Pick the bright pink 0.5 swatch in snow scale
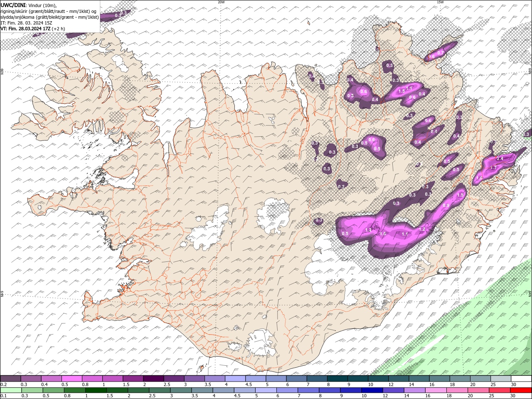This screenshot has height=399, width=532. pos(72,379)
